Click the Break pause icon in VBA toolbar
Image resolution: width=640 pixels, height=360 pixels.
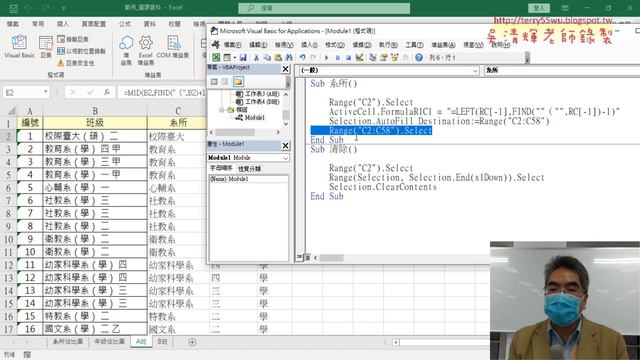(338, 58)
